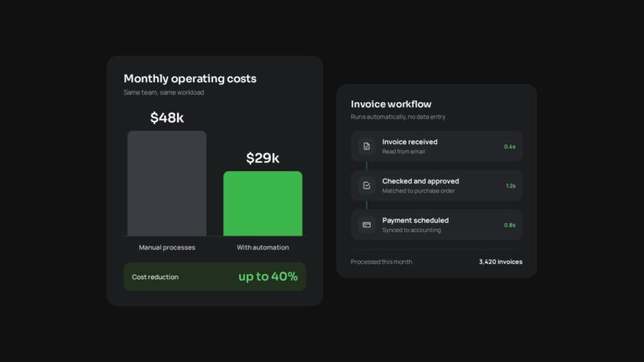The image size is (644, 362).
Task: Click the "Manual processes" axis label
Action: click(167, 247)
